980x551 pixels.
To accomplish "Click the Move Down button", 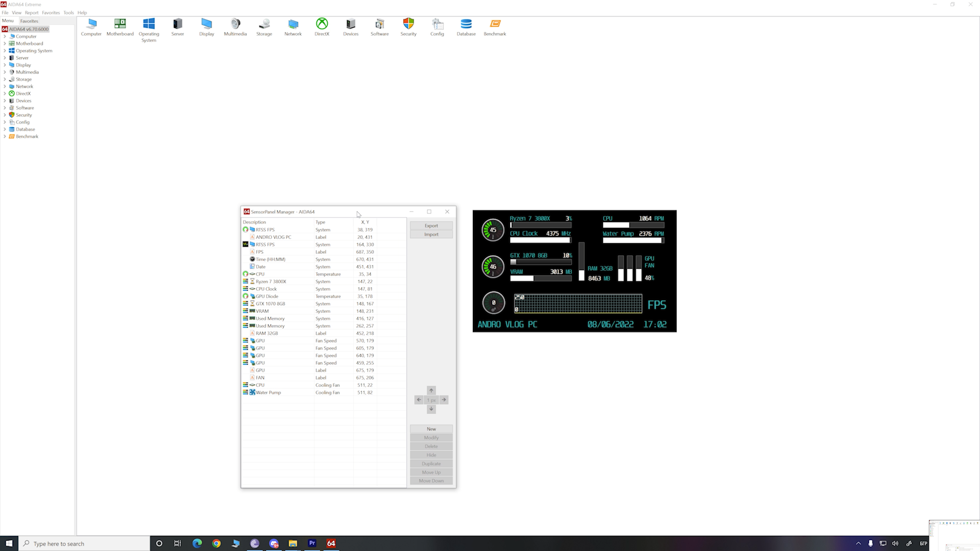I will point(431,481).
